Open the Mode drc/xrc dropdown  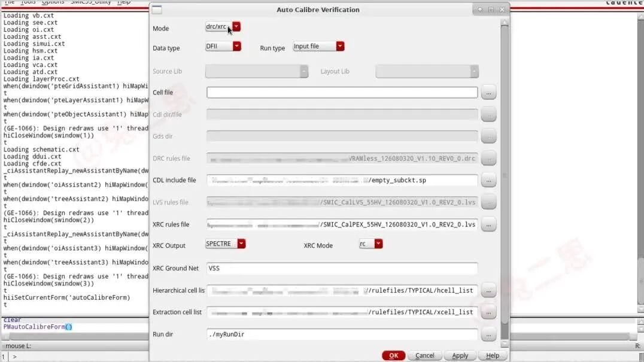223,27
